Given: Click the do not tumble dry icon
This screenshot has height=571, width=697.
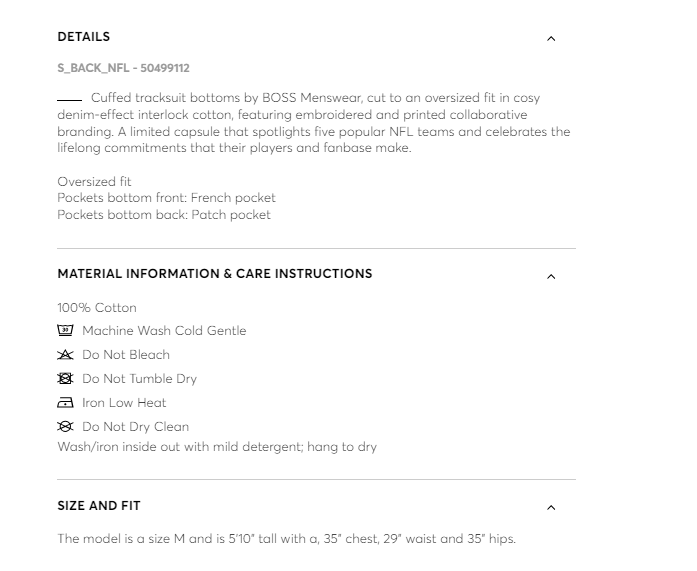Looking at the screenshot, I should click(x=65, y=379).
